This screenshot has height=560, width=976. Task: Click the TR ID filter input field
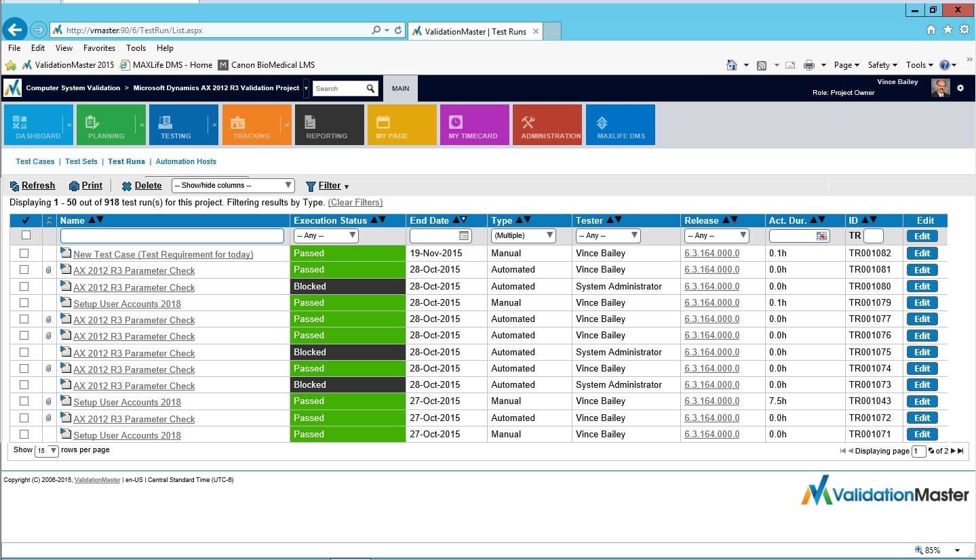click(x=874, y=236)
